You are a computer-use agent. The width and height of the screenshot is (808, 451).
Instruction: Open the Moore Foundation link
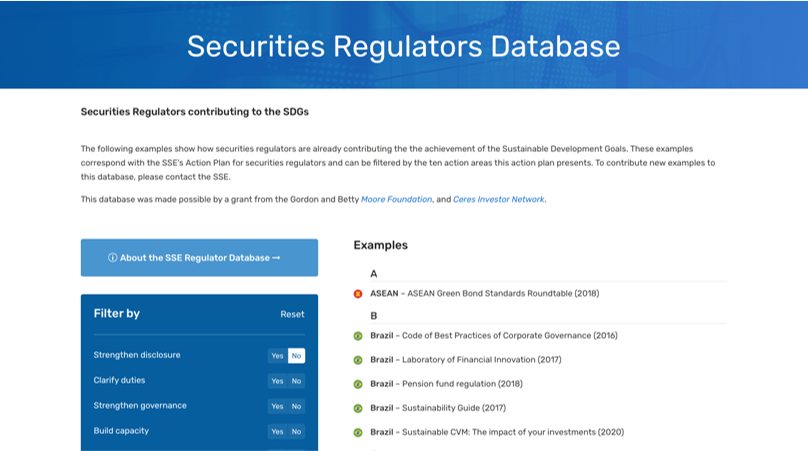click(396, 199)
